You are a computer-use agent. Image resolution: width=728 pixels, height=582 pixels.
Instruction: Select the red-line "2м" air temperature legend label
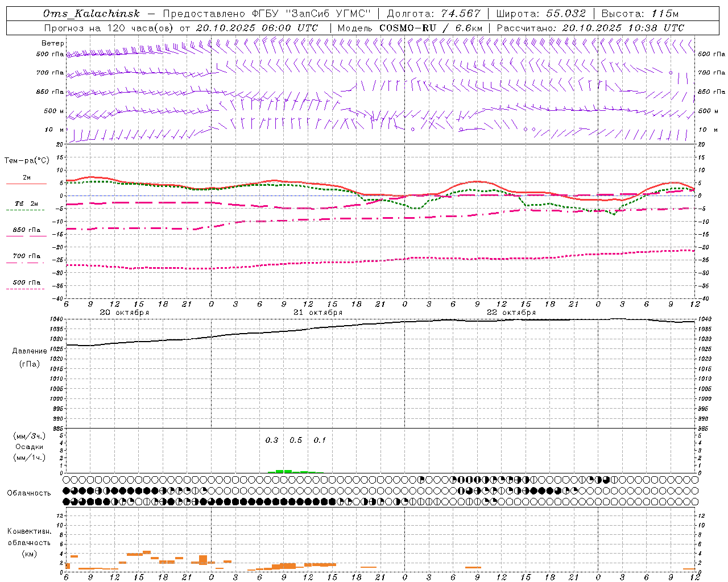pos(27,177)
